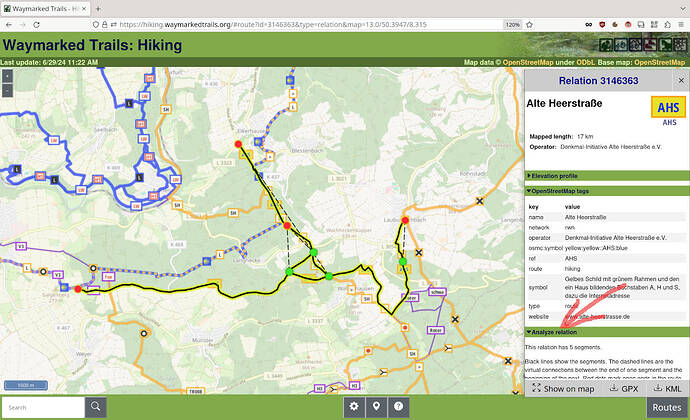690x420 pixels.
Task: Reload the page
Action: (x=37, y=25)
